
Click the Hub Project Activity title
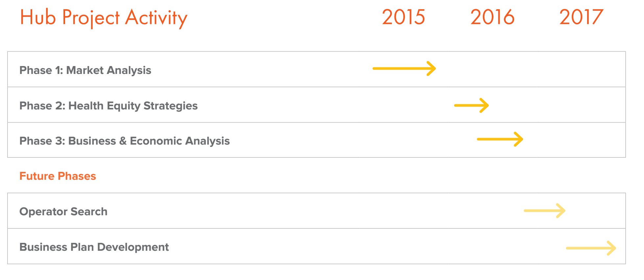pos(104,18)
